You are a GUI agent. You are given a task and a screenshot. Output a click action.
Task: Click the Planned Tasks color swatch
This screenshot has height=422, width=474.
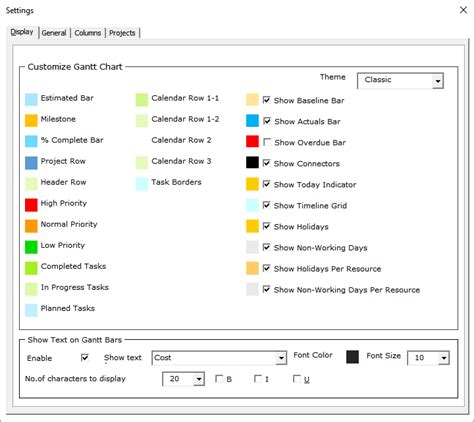pyautogui.click(x=31, y=310)
